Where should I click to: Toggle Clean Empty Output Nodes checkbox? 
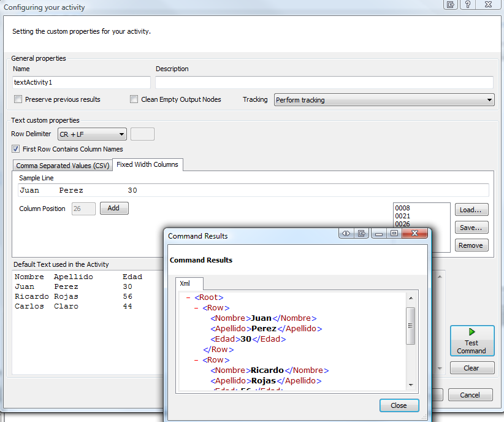(x=134, y=99)
